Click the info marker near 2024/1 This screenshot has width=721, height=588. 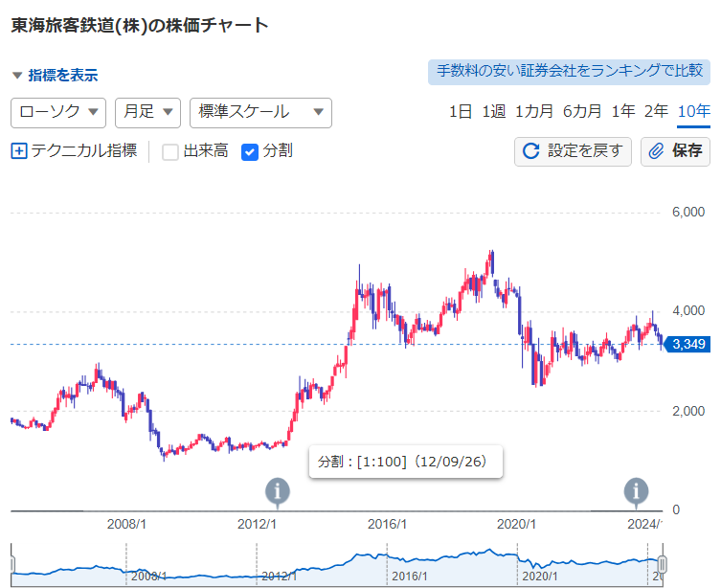tap(636, 491)
